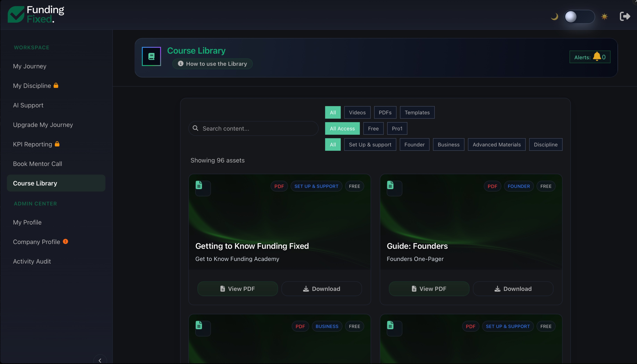Image resolution: width=637 pixels, height=364 pixels.
Task: Collapse the sidebar with the chevron
Action: pyautogui.click(x=100, y=360)
